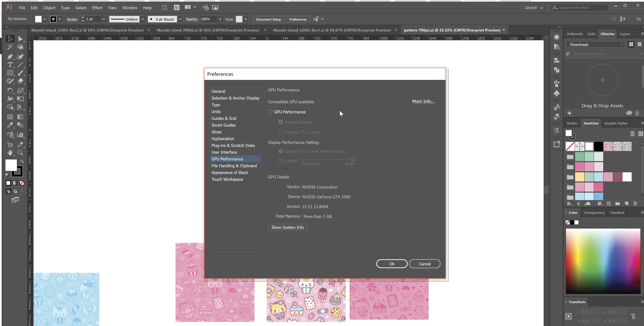Select the Custom display performance radio
The image size is (644, 326).
(x=281, y=161)
